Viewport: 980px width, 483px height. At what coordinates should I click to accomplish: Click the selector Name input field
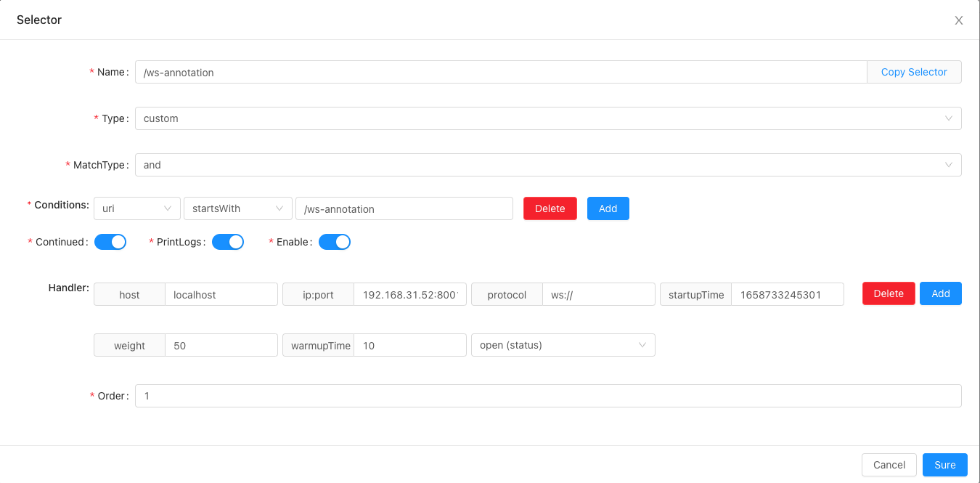(x=501, y=72)
